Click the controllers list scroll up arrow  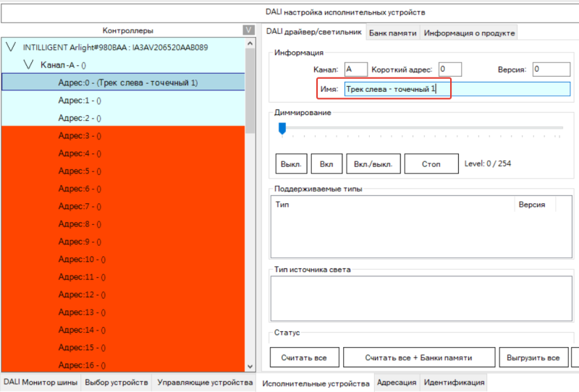250,43
